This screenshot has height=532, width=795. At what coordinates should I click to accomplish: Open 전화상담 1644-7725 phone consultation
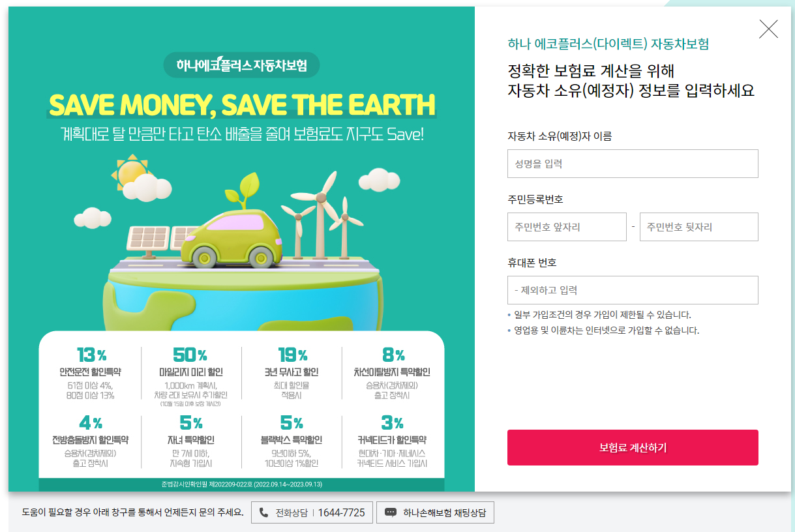[x=311, y=512]
